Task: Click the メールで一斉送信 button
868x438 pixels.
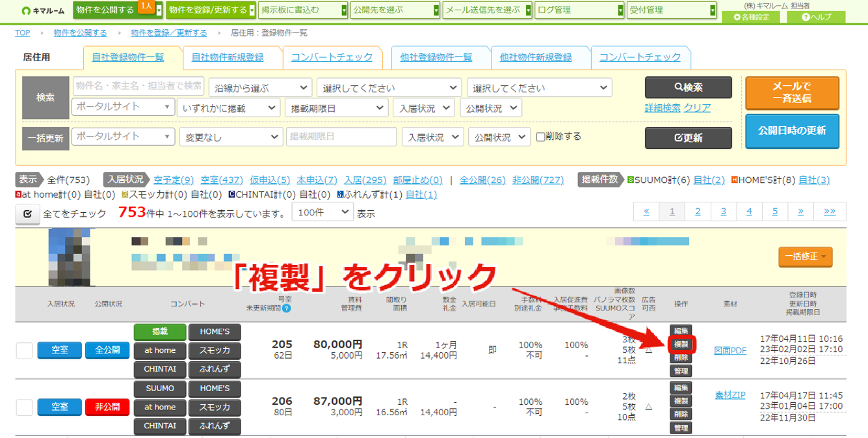Action: click(792, 92)
